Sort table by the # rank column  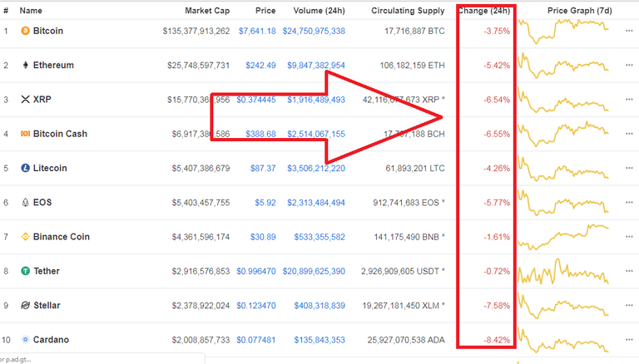6,11
